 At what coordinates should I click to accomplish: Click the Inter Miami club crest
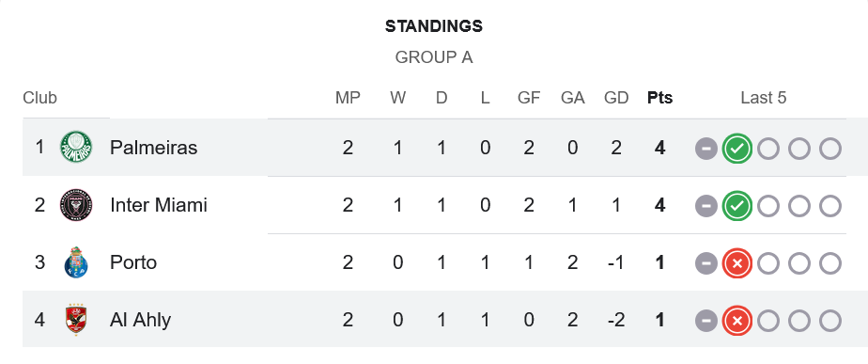[76, 205]
